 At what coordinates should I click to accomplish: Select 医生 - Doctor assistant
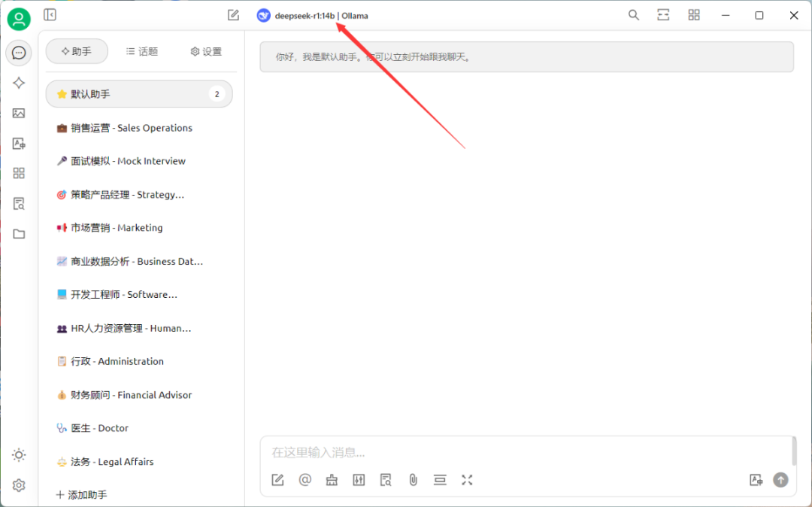click(x=139, y=428)
